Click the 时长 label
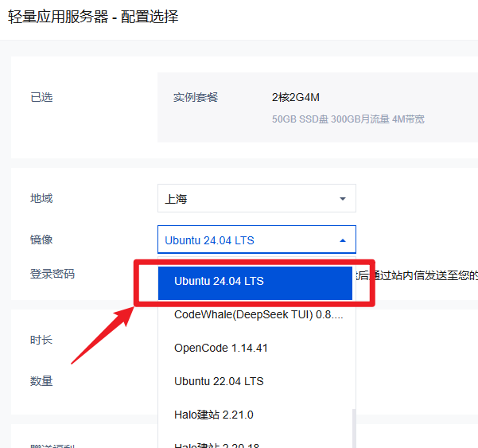This screenshot has width=478, height=448. [41, 340]
